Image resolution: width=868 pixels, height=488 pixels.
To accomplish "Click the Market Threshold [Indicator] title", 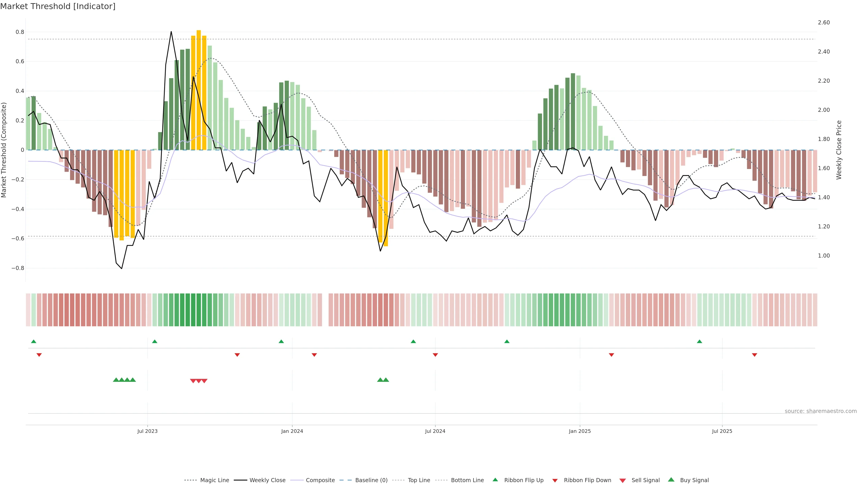I will point(58,6).
